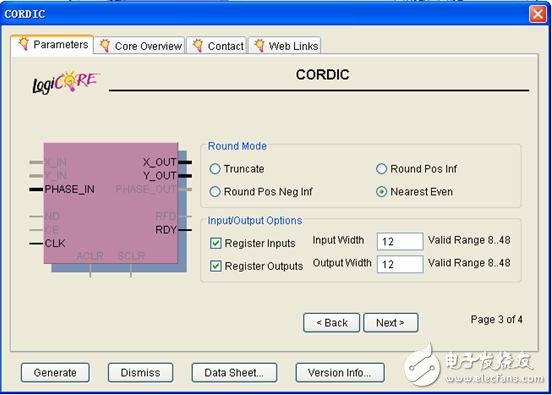Click the Generate button
The image size is (552, 395).
coord(55,372)
